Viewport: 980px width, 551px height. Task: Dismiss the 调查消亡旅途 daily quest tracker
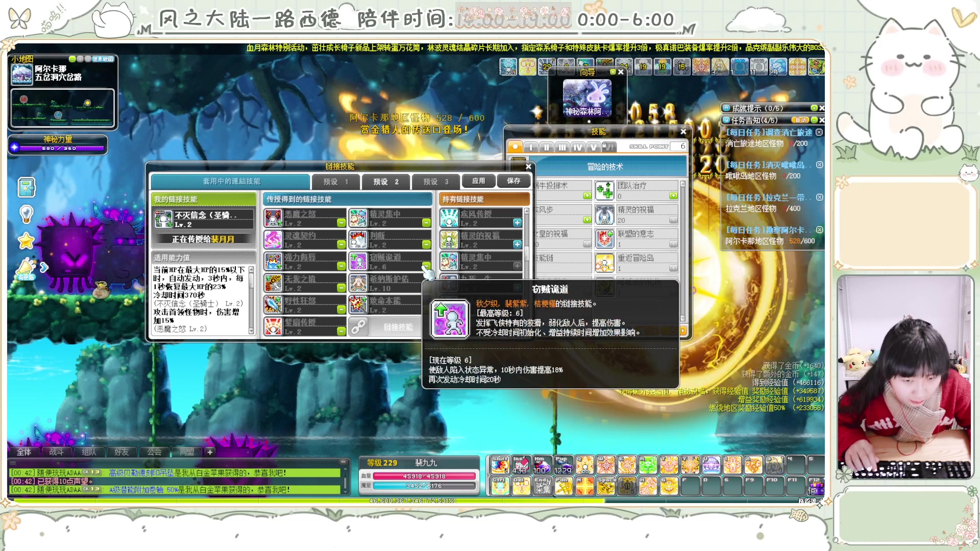click(819, 132)
